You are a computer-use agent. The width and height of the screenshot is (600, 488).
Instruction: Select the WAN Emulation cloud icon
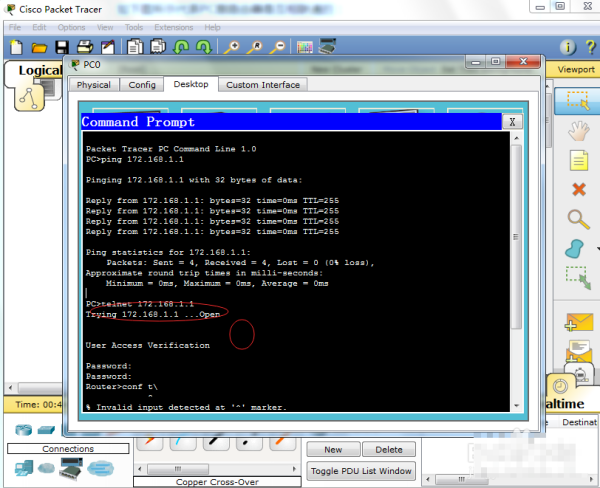click(x=46, y=468)
